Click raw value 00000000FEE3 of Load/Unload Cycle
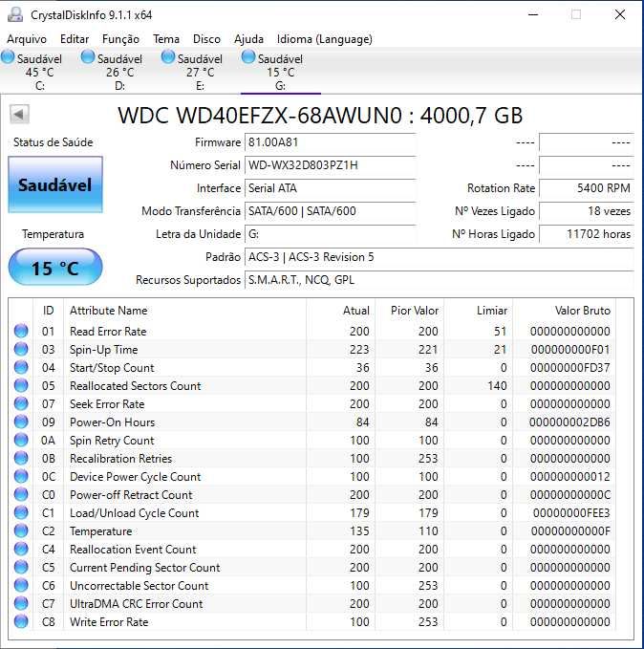The image size is (644, 649). (571, 513)
